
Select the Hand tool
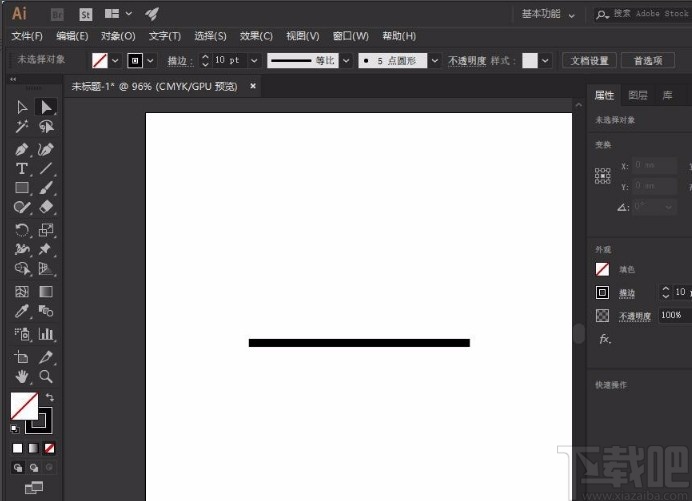pos(22,377)
